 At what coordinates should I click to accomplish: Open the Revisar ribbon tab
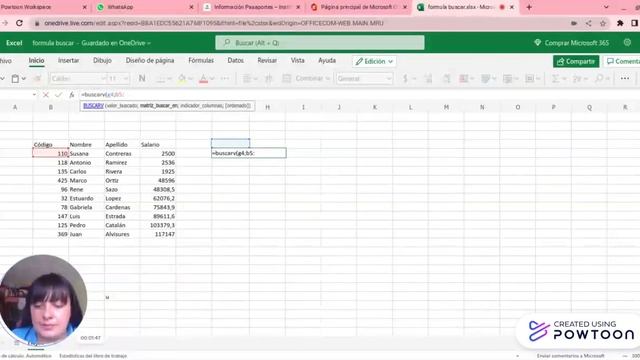[x=267, y=60]
